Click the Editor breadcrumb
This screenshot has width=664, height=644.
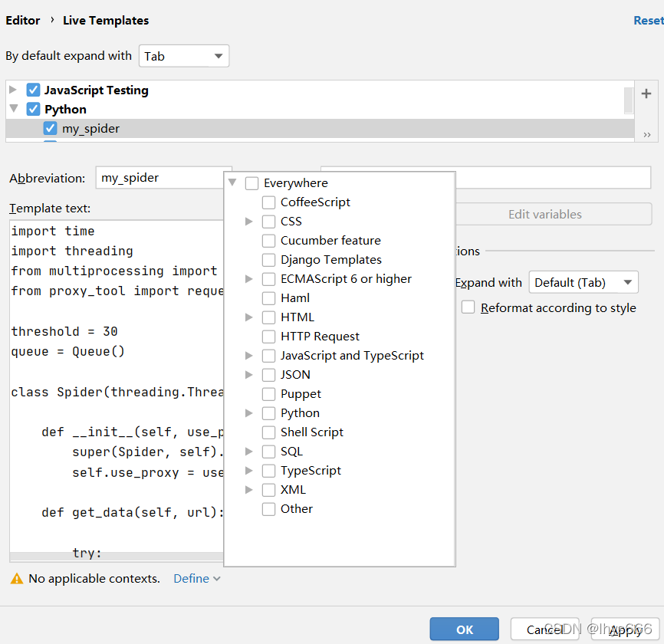click(x=23, y=21)
